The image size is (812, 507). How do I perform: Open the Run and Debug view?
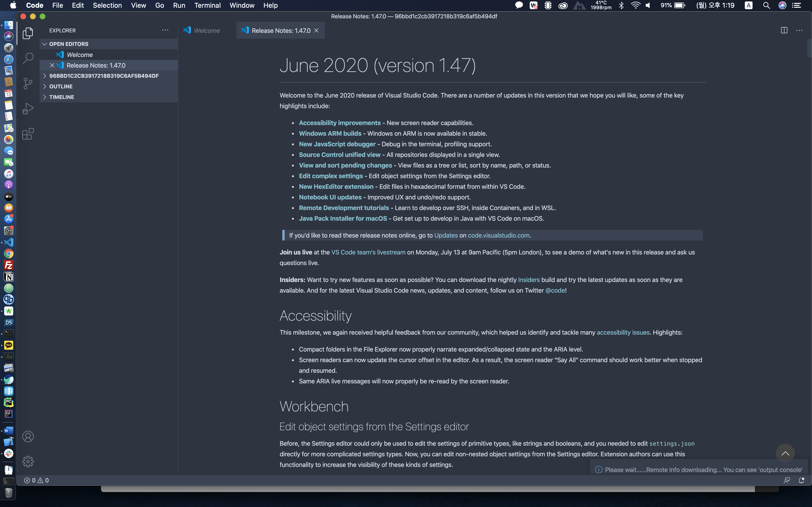click(28, 109)
